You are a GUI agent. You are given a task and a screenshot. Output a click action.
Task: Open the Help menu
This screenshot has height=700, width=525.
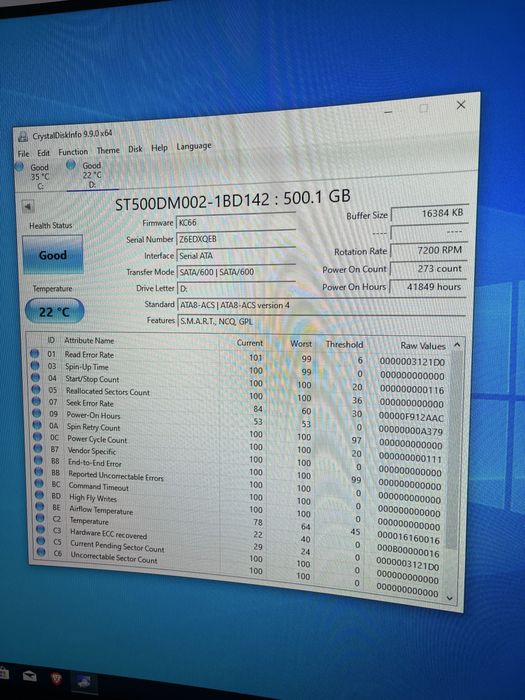coord(159,148)
